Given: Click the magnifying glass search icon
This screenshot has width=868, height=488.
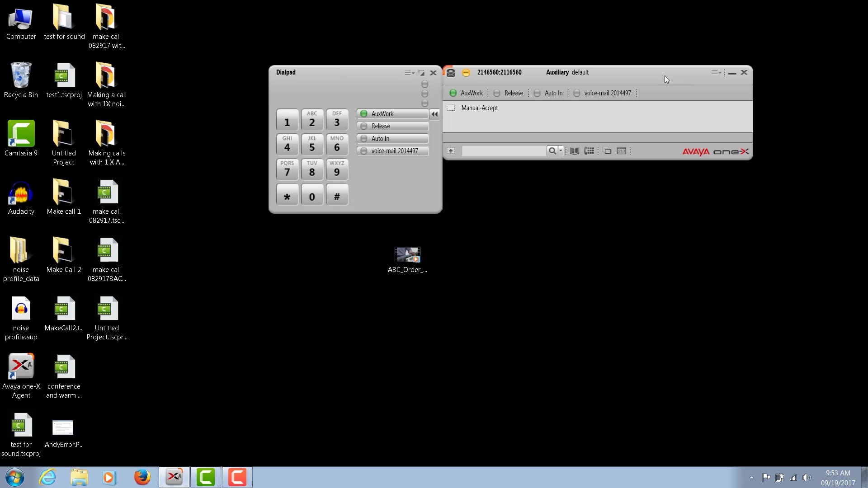Looking at the screenshot, I should (x=552, y=151).
